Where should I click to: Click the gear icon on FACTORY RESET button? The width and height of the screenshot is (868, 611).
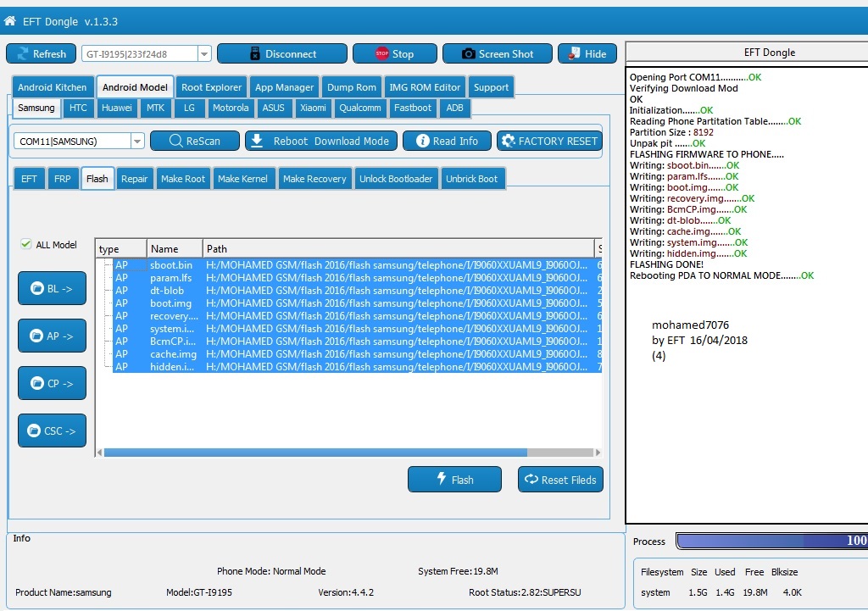508,141
